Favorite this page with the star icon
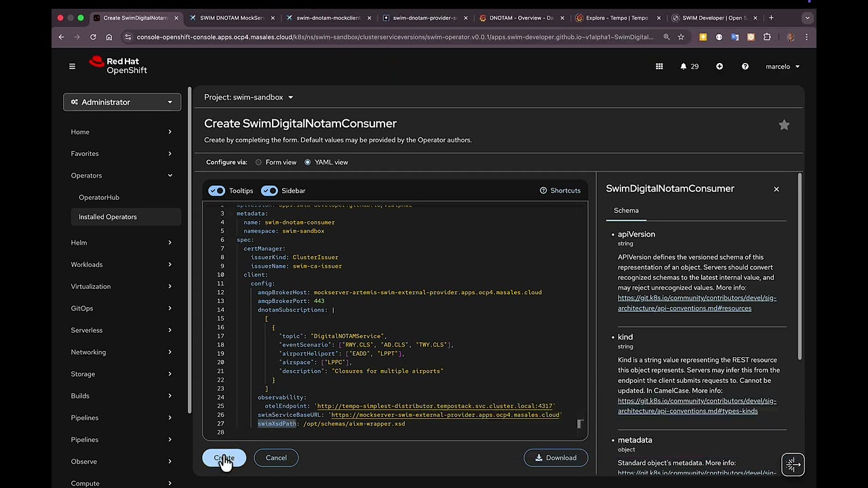This screenshot has width=868, height=488. click(x=784, y=125)
